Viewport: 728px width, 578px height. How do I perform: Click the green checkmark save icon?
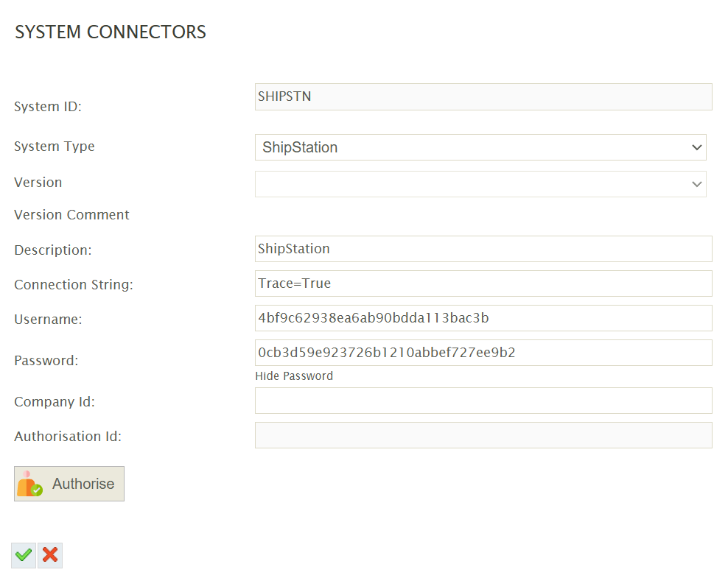24,555
